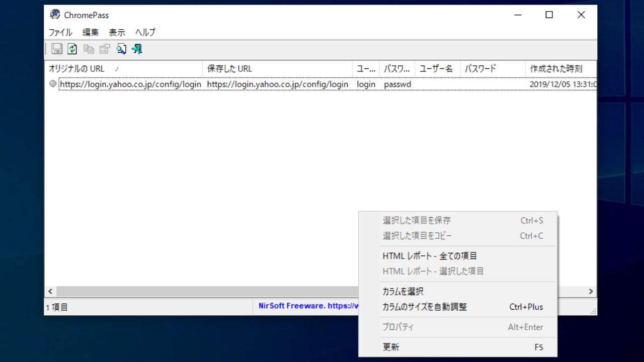Open the ヘルプ menu

145,32
